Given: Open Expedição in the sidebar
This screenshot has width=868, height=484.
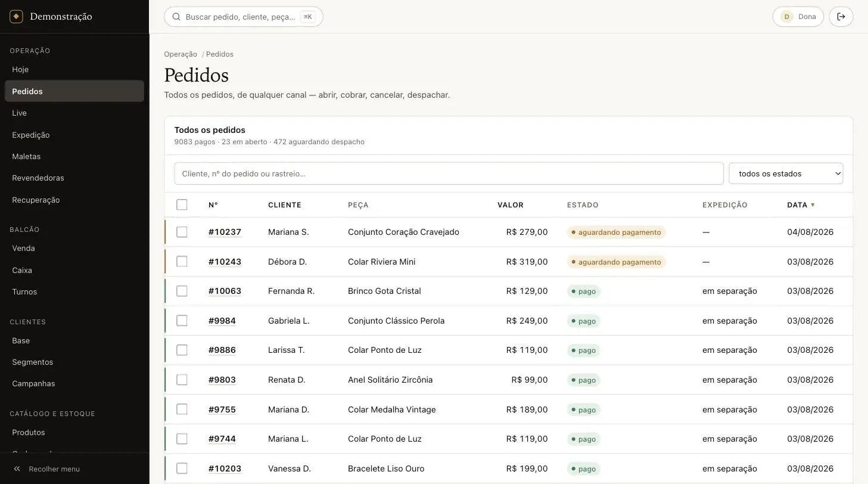Looking at the screenshot, I should coord(74,135).
